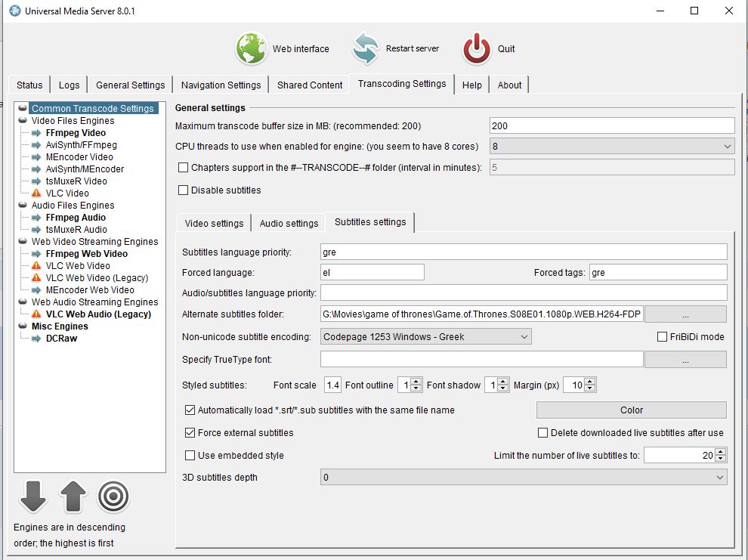
Task: Switch to Shared Content tab
Action: [310, 85]
